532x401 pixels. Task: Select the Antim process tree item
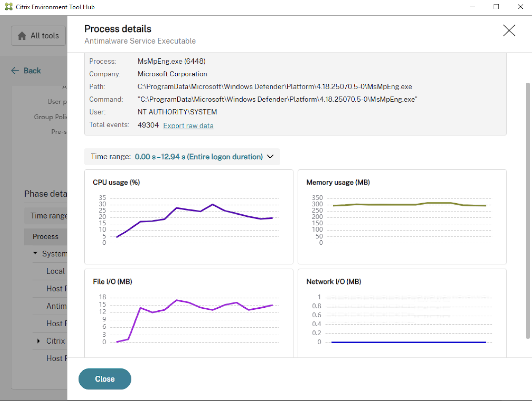coord(56,306)
